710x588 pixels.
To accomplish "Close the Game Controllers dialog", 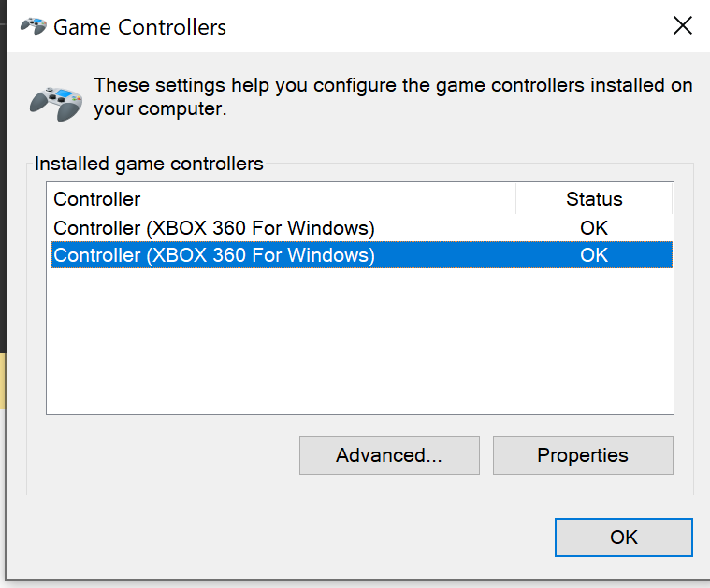I will (x=684, y=26).
